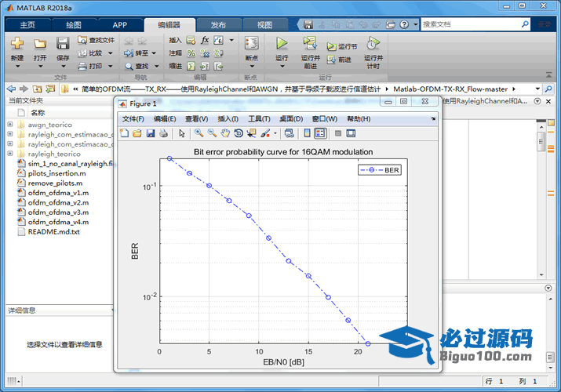This screenshot has width=561, height=392.
Task: Click the New file plus icon
Action: (x=16, y=43)
